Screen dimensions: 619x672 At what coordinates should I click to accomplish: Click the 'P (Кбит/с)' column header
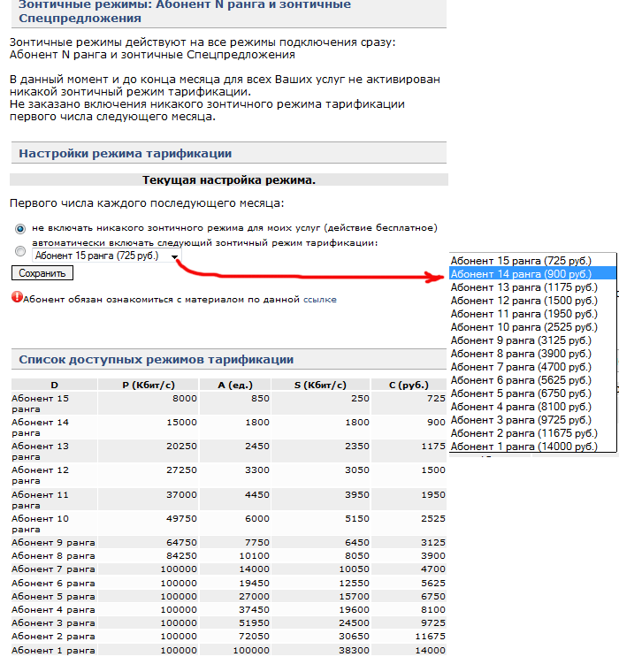pos(149,385)
